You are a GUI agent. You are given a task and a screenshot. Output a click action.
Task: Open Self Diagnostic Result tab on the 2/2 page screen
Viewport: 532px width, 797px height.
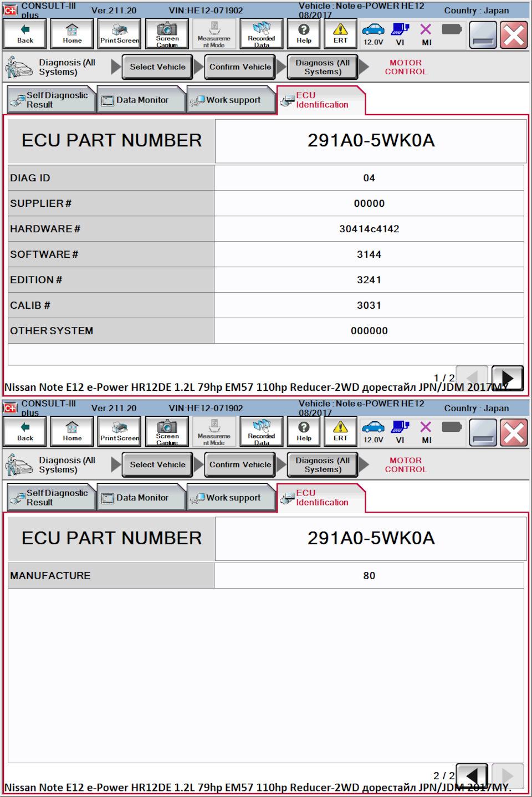click(52, 498)
